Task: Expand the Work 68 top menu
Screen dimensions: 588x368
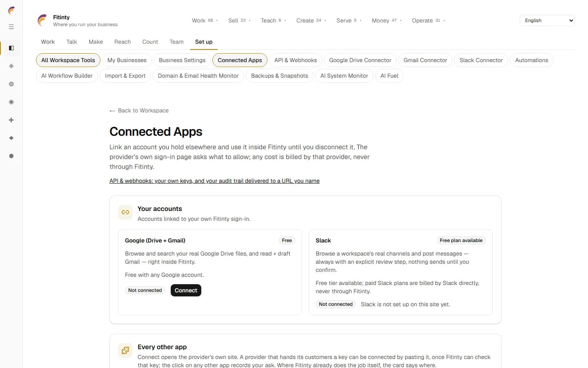Action: (205, 20)
